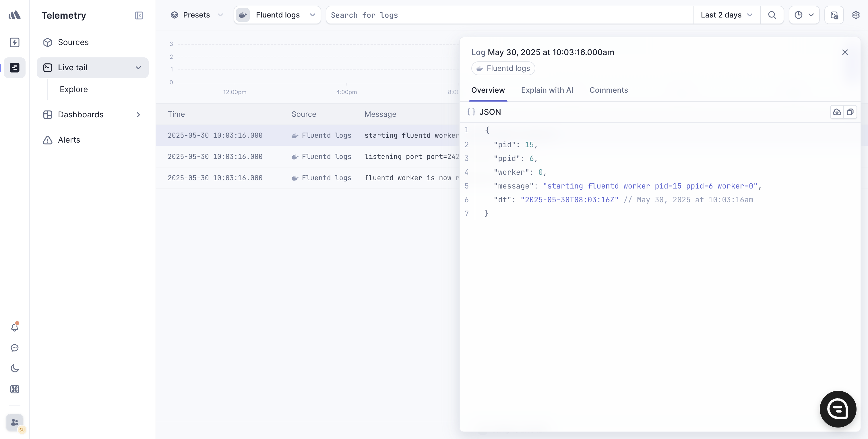This screenshot has width=868, height=439.
Task: Open the Comments tab
Action: tap(609, 90)
